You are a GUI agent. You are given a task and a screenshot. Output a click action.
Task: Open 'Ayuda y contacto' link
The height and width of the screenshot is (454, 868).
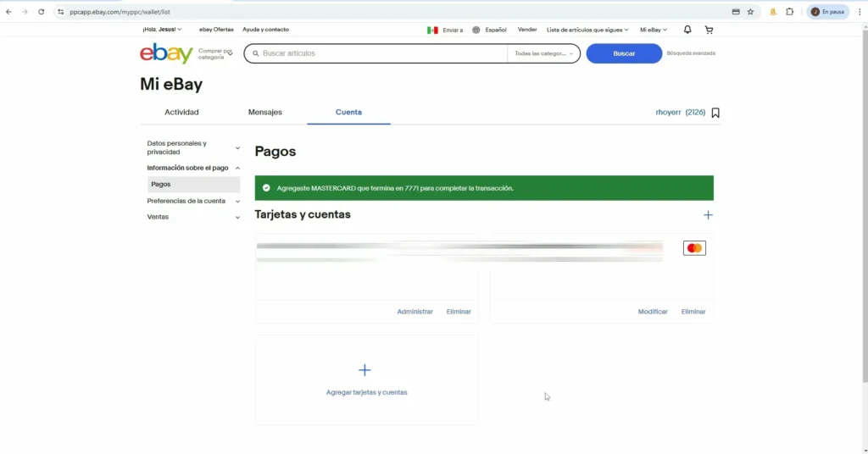click(265, 30)
